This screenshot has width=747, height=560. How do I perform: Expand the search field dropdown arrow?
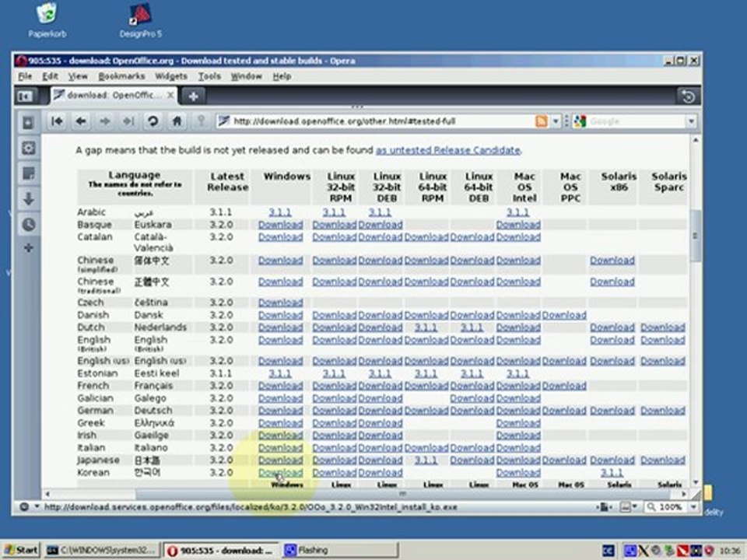point(691,121)
